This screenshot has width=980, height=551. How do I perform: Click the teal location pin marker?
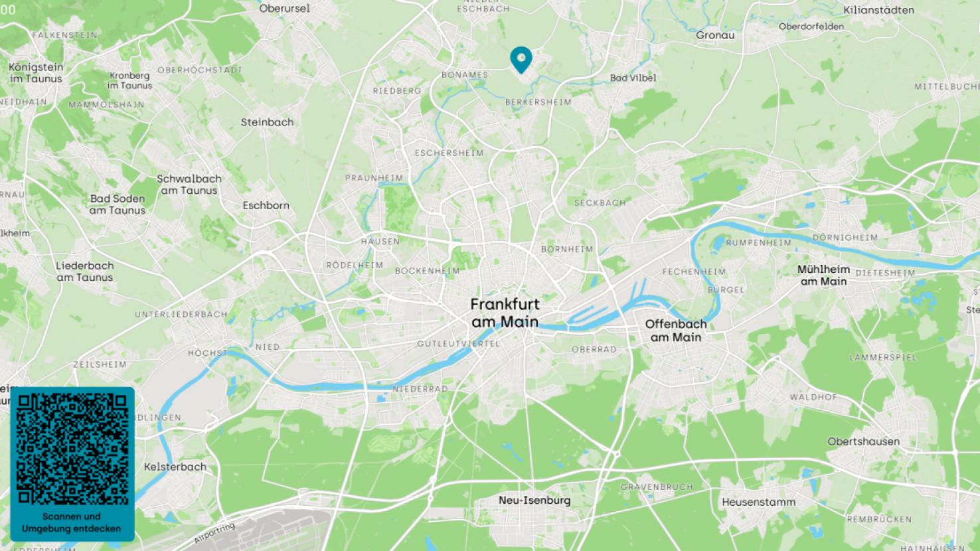[x=521, y=60]
